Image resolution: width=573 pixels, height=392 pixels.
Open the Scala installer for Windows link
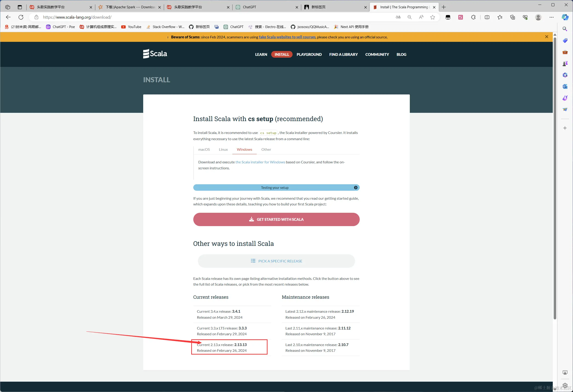[260, 162]
